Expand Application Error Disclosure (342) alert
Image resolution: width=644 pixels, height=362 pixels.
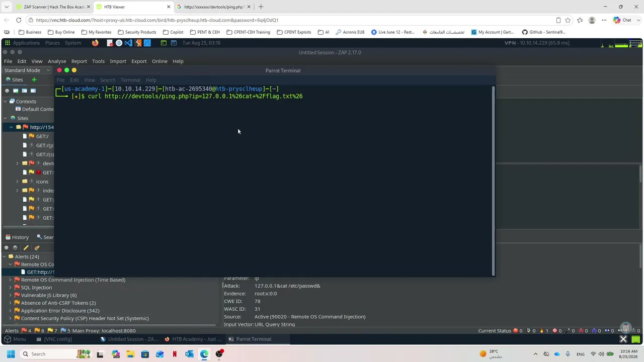click(x=10, y=311)
